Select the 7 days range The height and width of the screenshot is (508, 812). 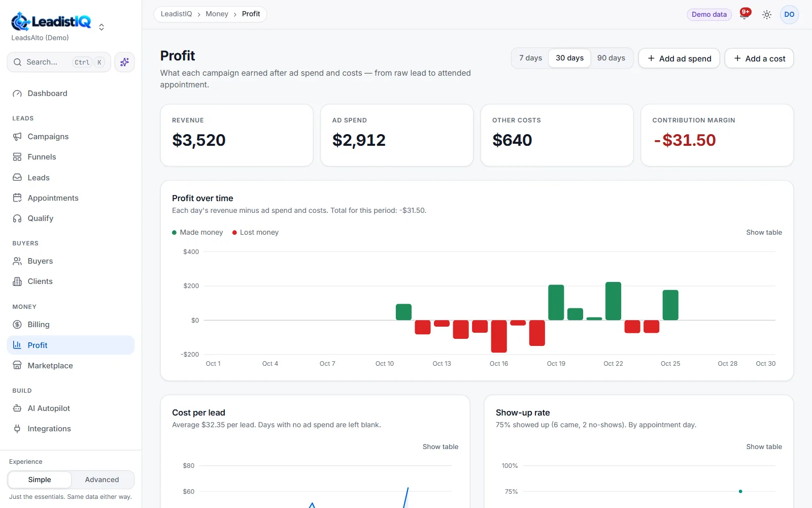(530, 58)
